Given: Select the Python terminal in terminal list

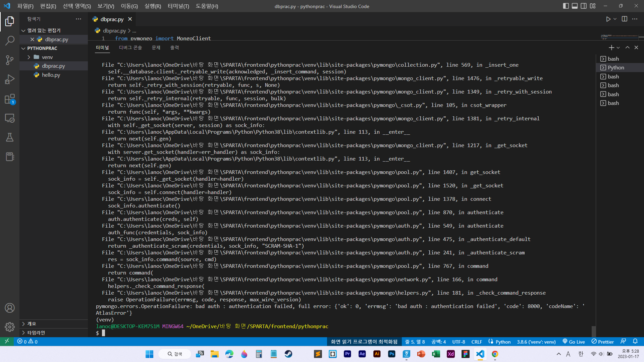Looking at the screenshot, I should tap(620, 68).
